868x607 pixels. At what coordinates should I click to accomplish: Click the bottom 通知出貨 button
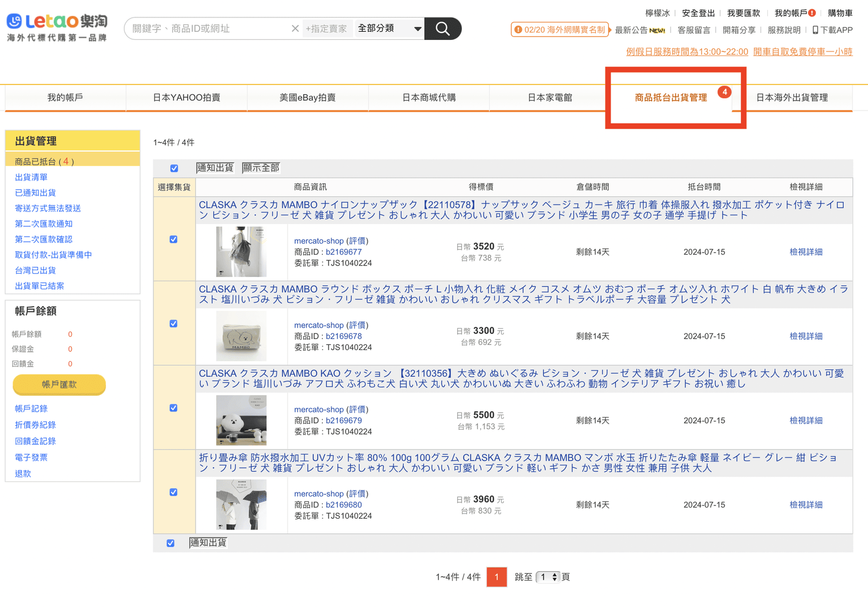(x=208, y=543)
